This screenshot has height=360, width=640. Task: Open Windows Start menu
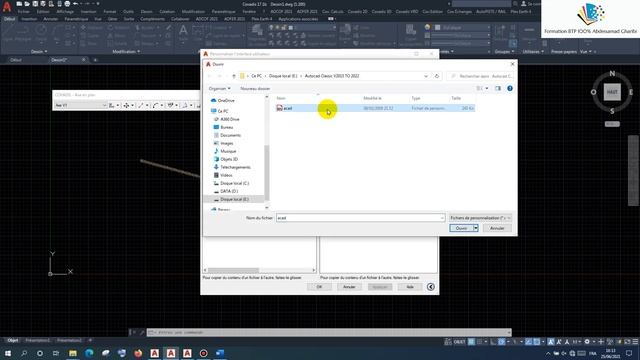coord(8,353)
